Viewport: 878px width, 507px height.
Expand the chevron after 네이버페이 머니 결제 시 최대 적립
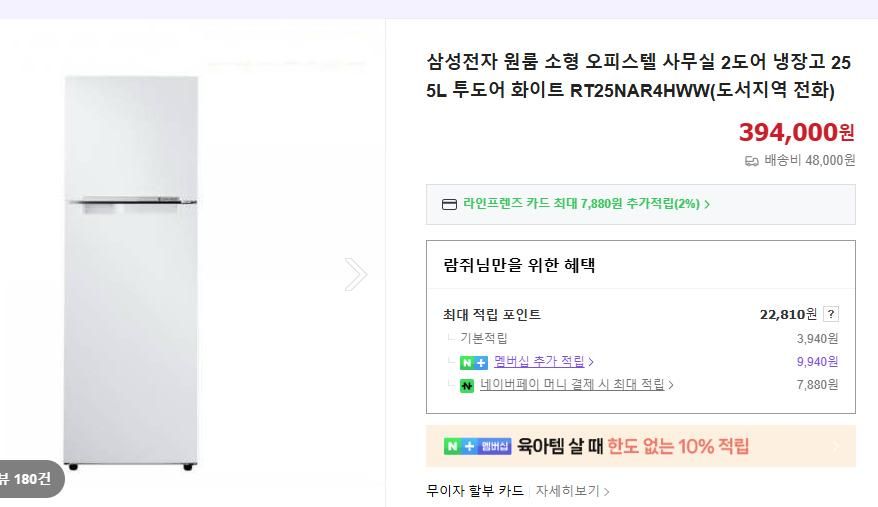[x=670, y=385]
